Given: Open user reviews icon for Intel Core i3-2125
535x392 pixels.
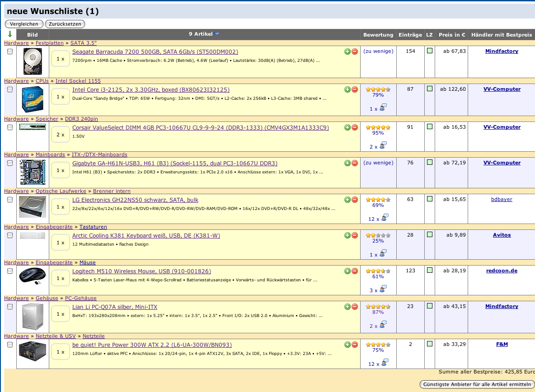Looking at the screenshot, I should point(383,108).
